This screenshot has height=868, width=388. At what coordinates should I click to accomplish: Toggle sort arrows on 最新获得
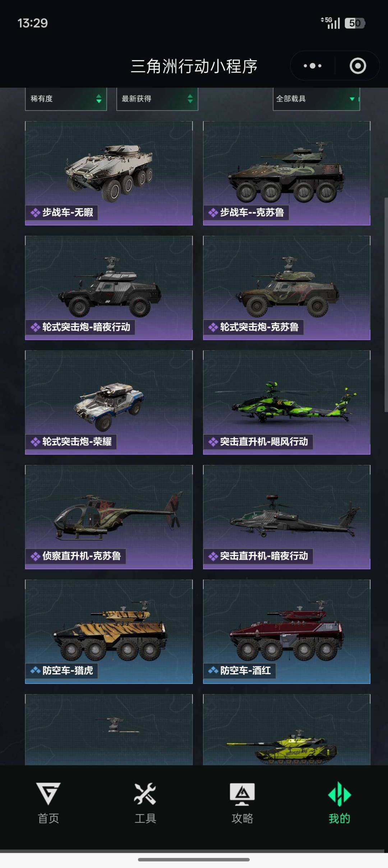pos(190,99)
